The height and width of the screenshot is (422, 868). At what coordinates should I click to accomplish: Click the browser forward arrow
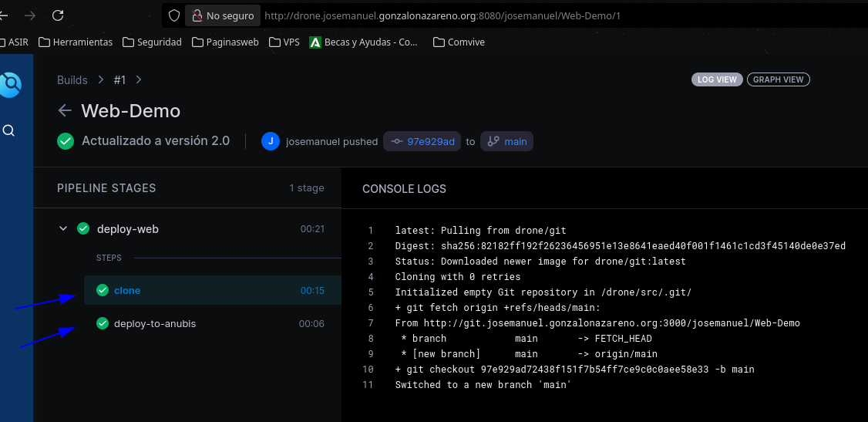point(30,15)
